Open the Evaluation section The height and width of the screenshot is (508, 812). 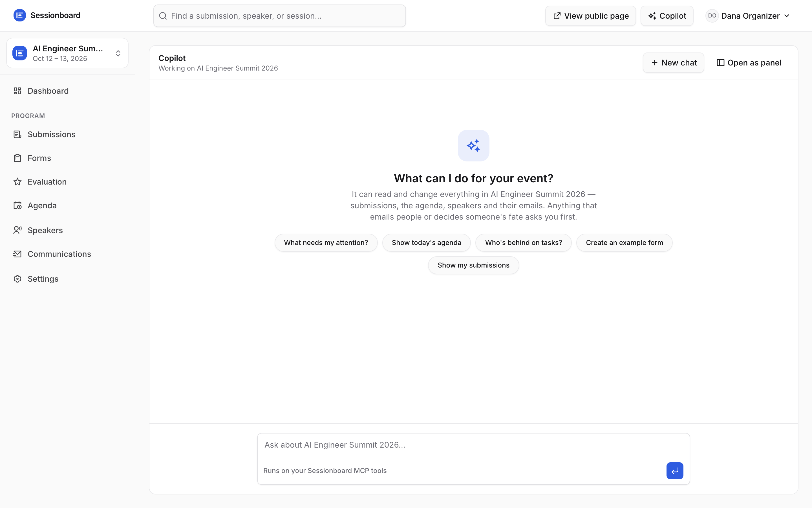(x=67, y=182)
